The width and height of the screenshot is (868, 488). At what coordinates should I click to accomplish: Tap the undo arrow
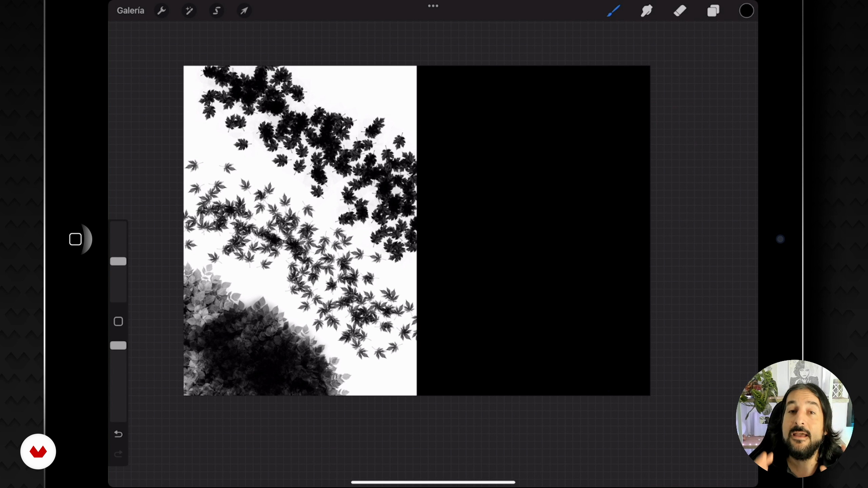tap(118, 434)
